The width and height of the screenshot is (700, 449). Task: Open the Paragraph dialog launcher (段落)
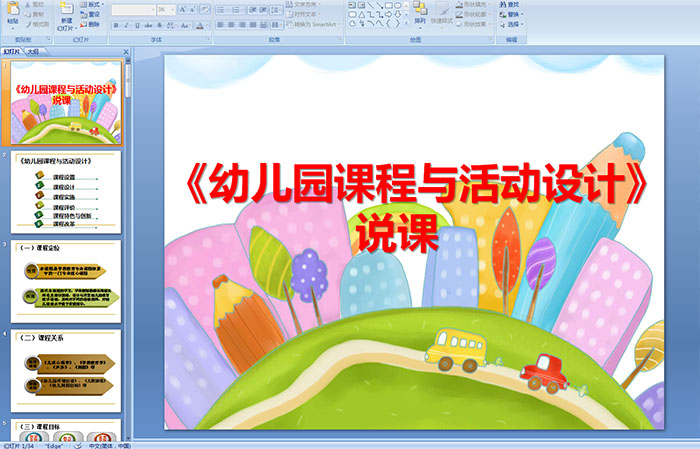[340, 39]
